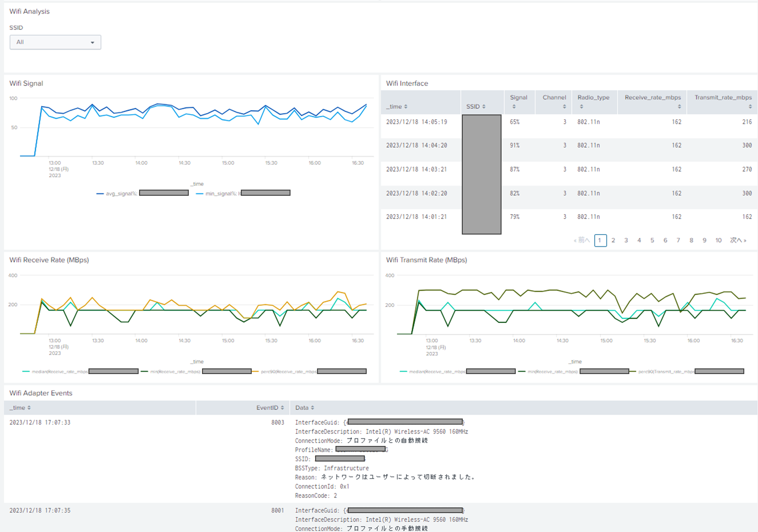Click the ConnectionId: 0x1 line
Viewport: 758px width, 532px height.
coord(322,486)
